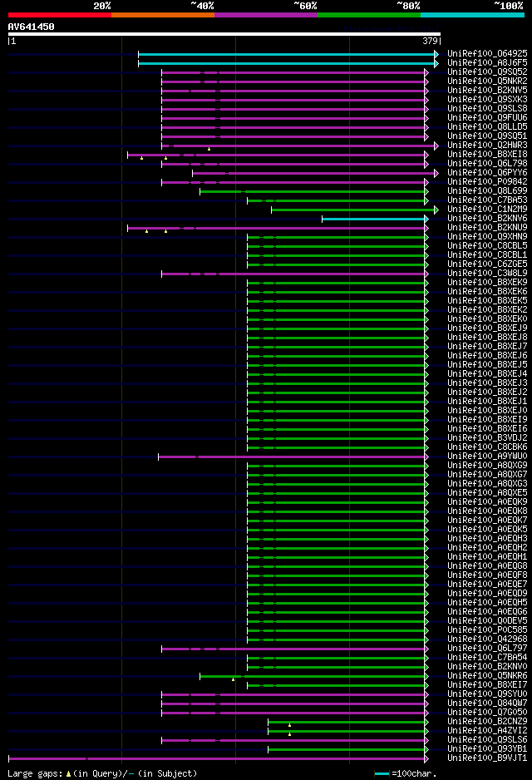This screenshot has height=780, width=532.
Task: Select the UniRef100_Q6L797 label
Action: (x=487, y=648)
